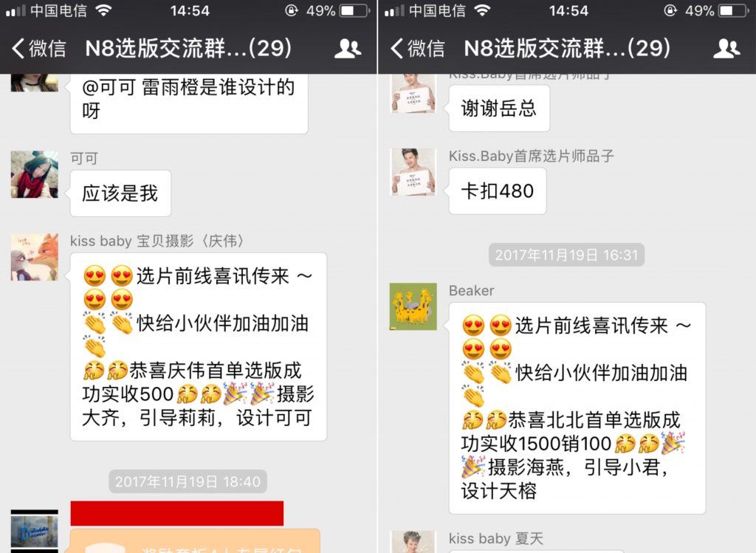The height and width of the screenshot is (553, 756).
Task: Go back to 微信 in left chat
Action: coord(38,49)
